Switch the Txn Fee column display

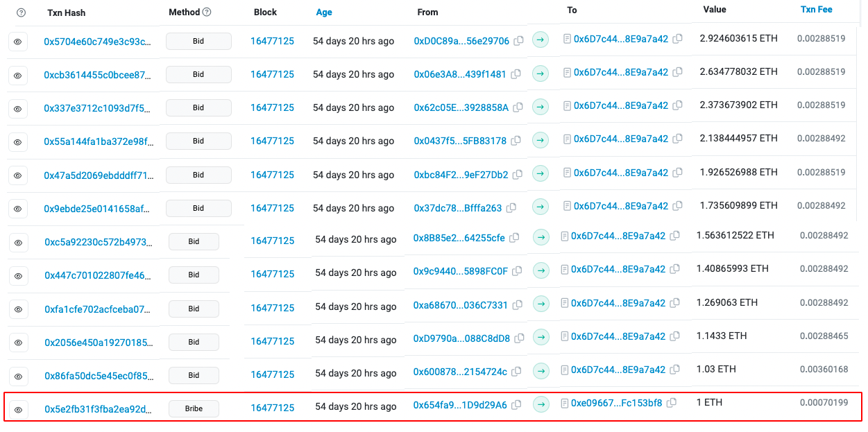coord(816,10)
